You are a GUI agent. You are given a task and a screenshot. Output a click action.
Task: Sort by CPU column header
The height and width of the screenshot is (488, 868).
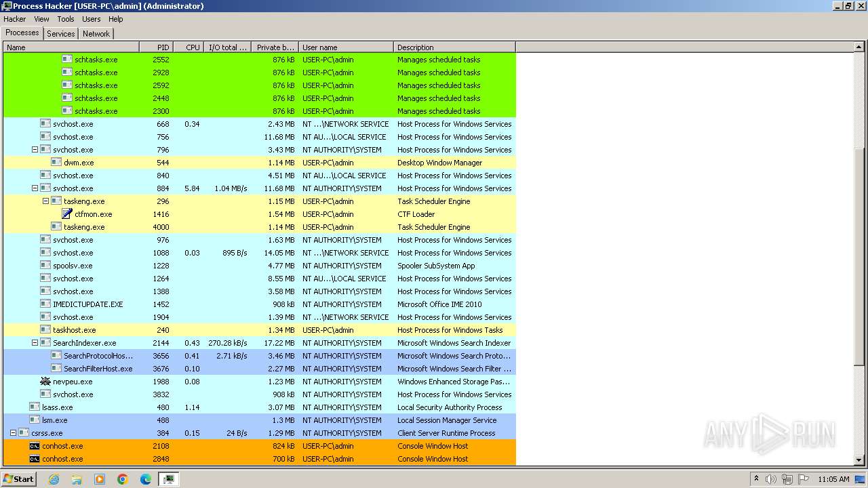click(x=189, y=47)
